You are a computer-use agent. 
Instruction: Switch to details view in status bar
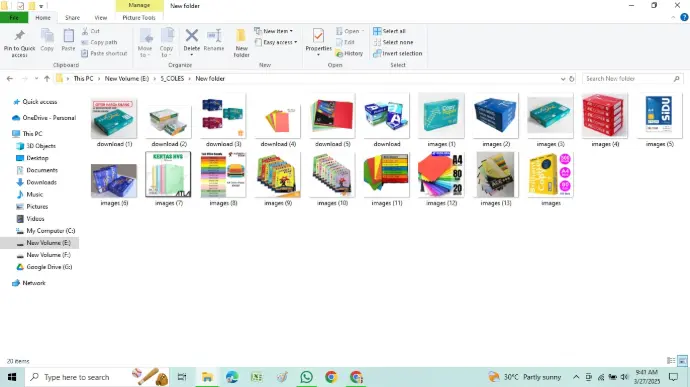671,361
